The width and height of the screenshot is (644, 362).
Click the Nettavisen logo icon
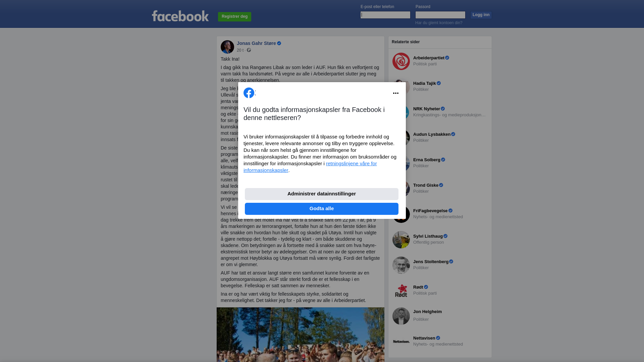pos(401,342)
